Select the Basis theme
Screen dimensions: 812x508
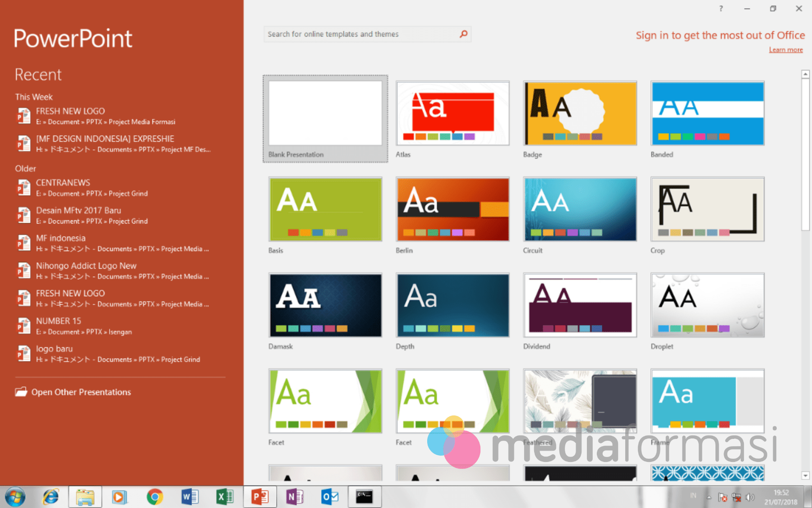click(x=325, y=209)
